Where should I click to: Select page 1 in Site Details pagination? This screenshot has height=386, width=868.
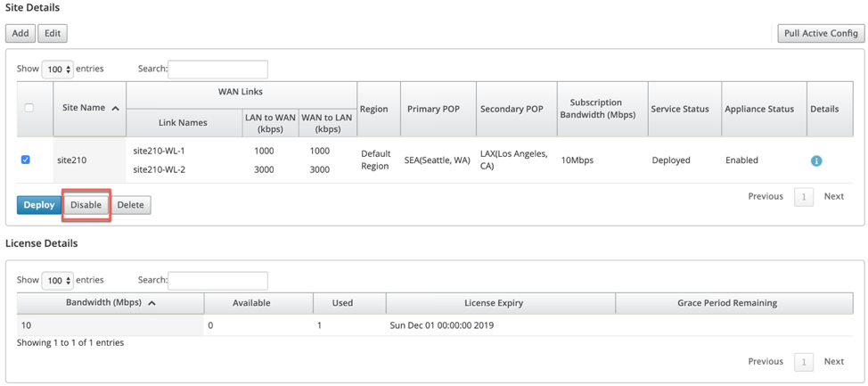click(804, 197)
